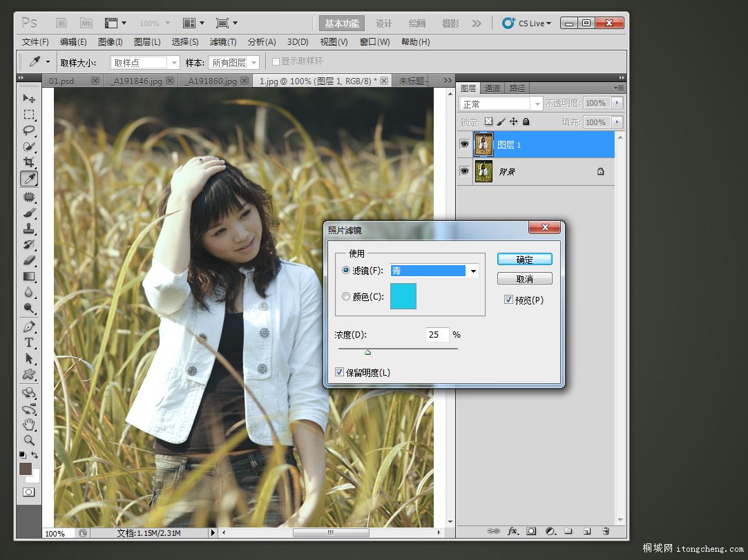Select the Horizontal Type tool
748x560 pixels.
(29, 342)
